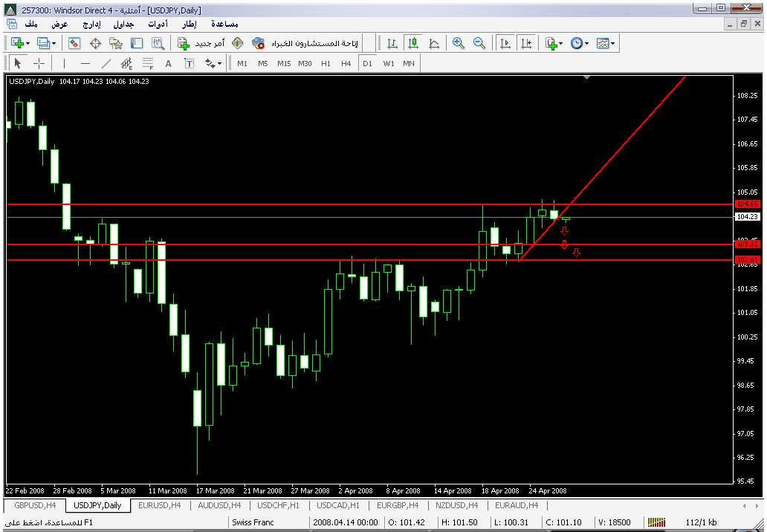Click the Periodicity clock icon
The image size is (767, 532).
click(x=577, y=44)
